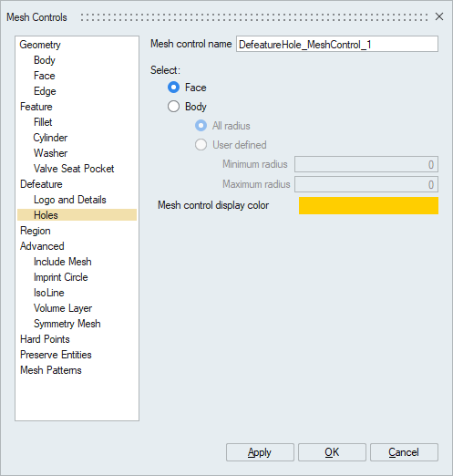Viewport: 453px width, 476px height.
Task: Click the Mesh control name field
Action: pyautogui.click(x=337, y=45)
